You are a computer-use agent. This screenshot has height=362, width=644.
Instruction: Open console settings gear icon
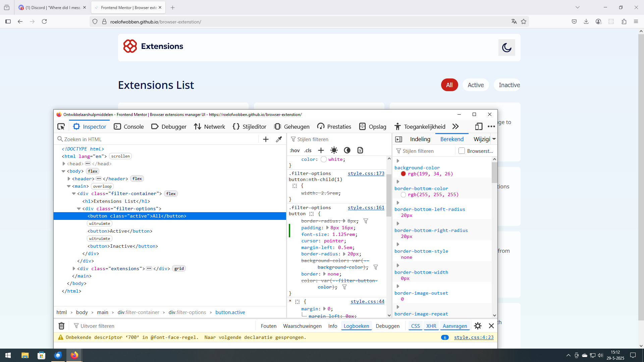478,326
